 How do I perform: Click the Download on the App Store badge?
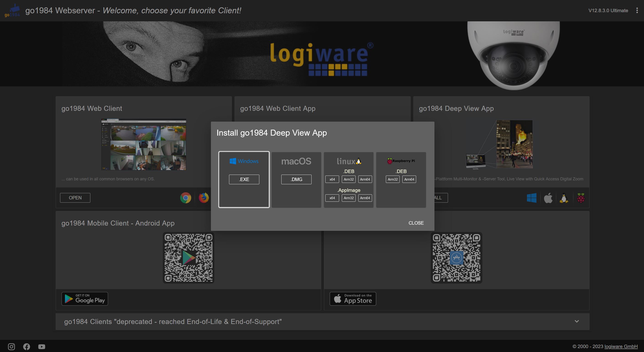tap(353, 299)
